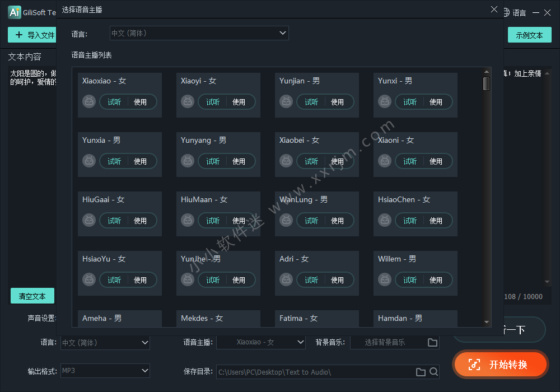Browse background music with the folder icon
The height and width of the screenshot is (392, 560).
[432, 342]
